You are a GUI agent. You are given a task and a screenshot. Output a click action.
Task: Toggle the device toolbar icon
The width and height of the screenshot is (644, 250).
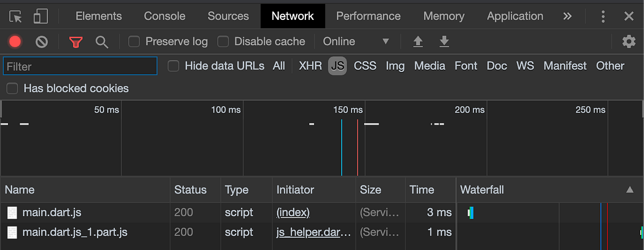click(40, 16)
